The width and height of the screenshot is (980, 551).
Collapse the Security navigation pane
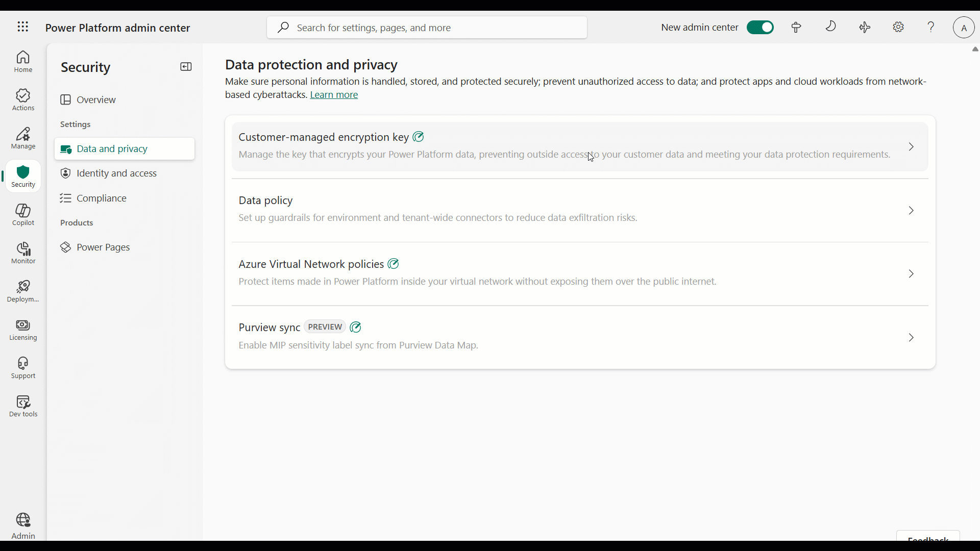(186, 67)
